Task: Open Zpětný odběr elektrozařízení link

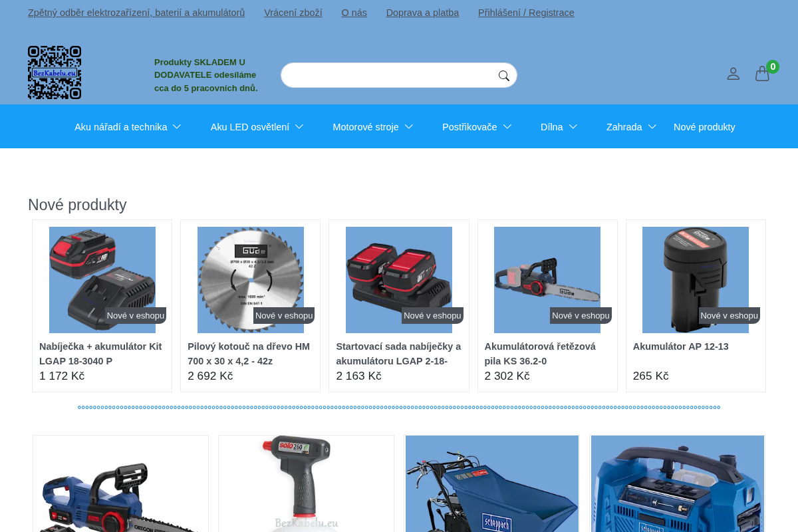Action: point(136,13)
